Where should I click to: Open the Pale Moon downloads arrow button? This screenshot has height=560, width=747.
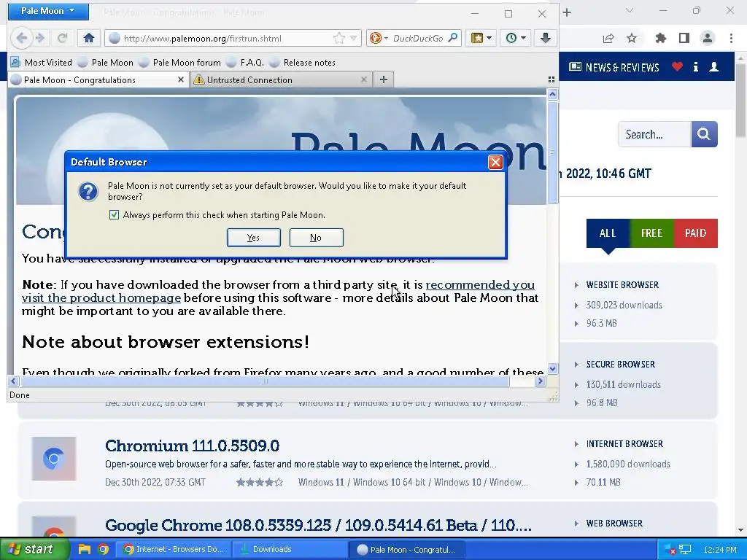click(x=546, y=38)
